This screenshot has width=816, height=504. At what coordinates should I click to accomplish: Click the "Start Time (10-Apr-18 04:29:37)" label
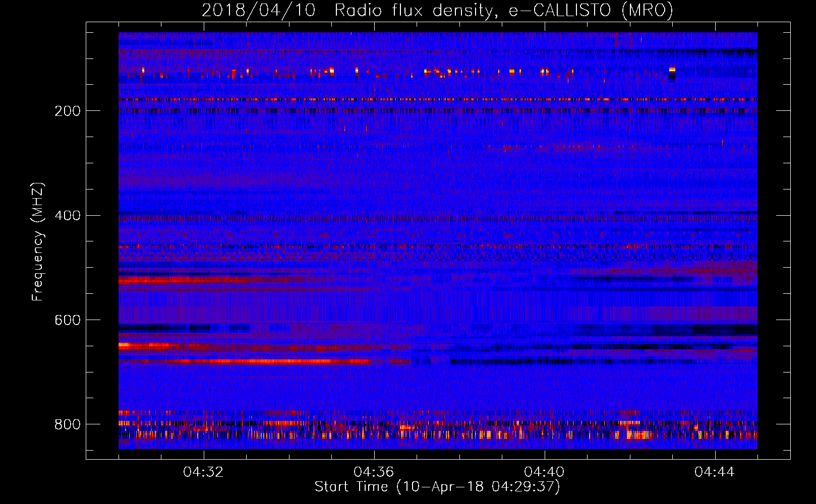coord(437,487)
